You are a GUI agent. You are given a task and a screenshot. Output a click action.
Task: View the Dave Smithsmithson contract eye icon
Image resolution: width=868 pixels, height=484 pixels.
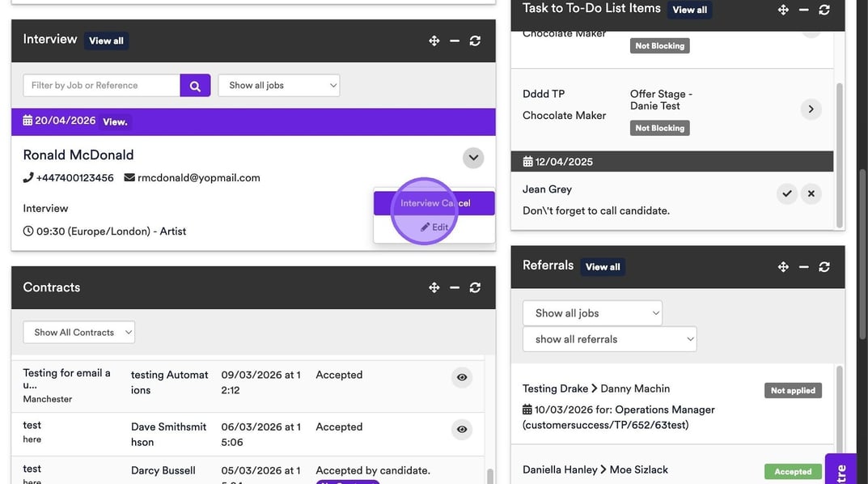[462, 429]
